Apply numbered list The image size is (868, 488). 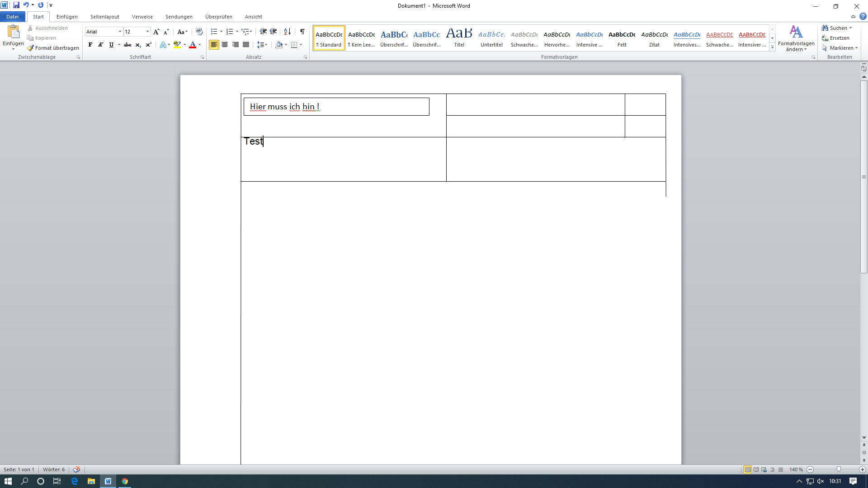(230, 32)
